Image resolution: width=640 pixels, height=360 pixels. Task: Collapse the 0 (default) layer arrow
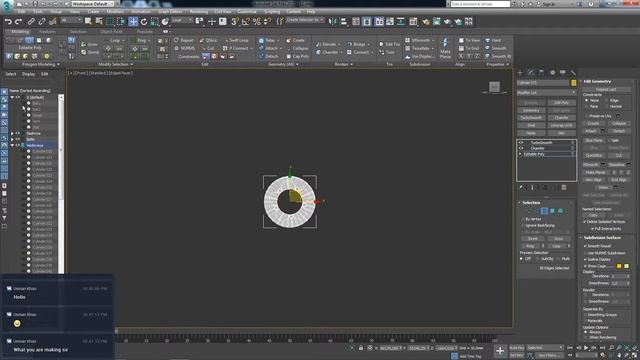pos(12,98)
